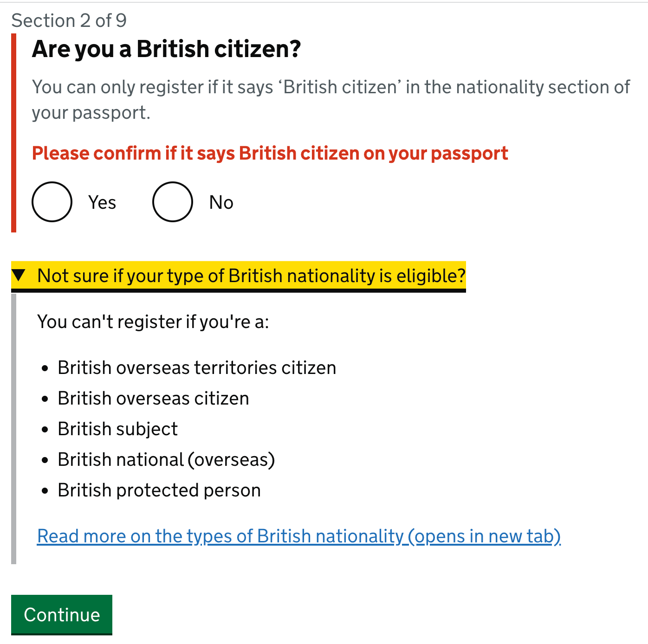Click the 'Section 2 of 9' caption
This screenshot has height=644, width=648.
click(69, 20)
